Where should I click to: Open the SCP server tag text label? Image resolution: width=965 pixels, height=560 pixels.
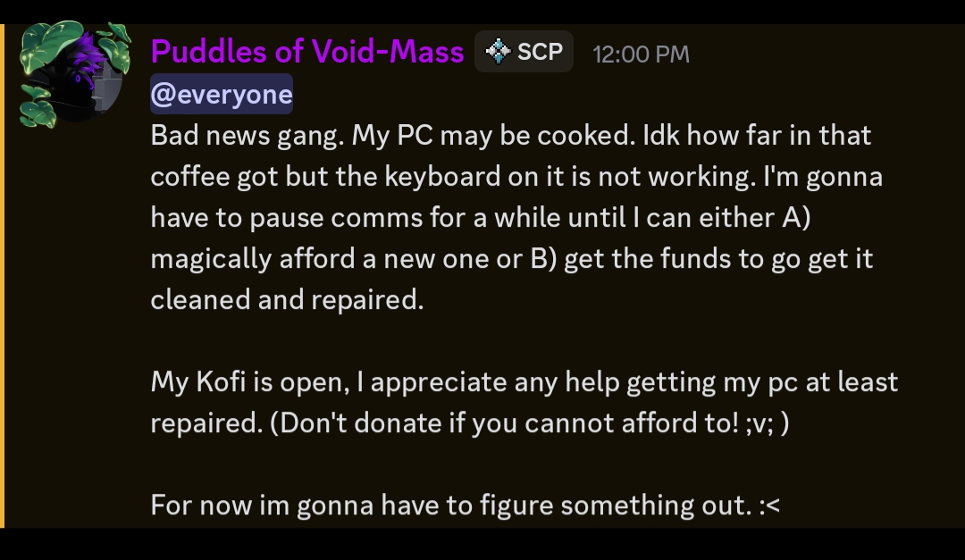point(540,52)
